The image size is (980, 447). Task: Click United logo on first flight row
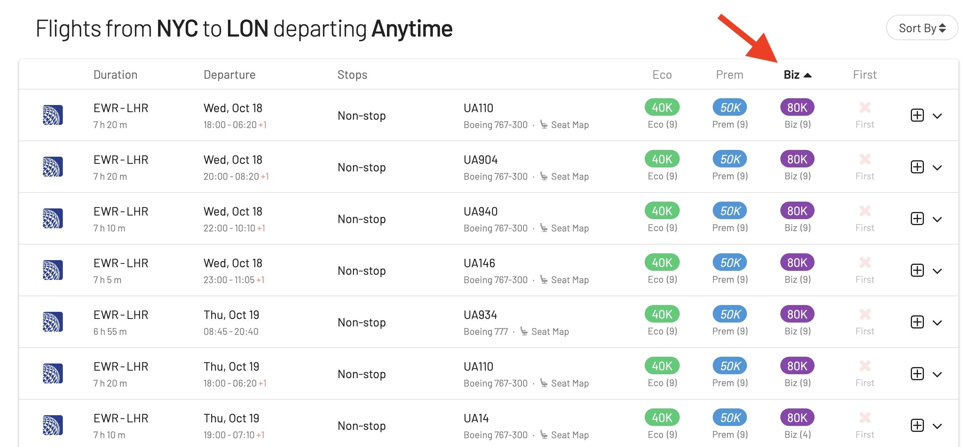tap(53, 115)
